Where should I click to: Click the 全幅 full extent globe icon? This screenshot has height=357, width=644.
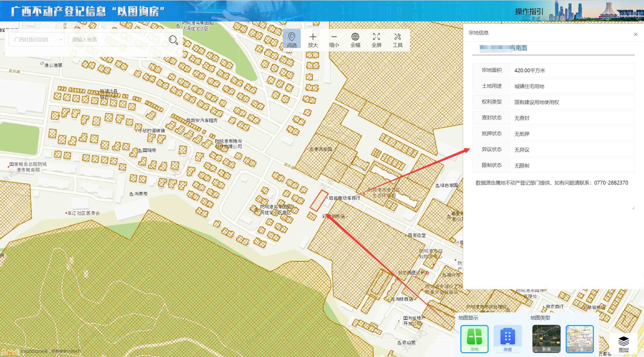click(355, 37)
